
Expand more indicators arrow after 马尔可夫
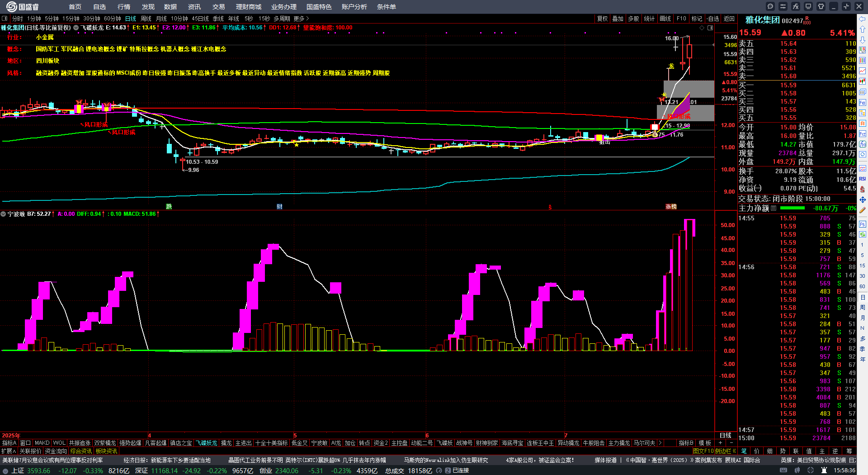tap(660, 443)
